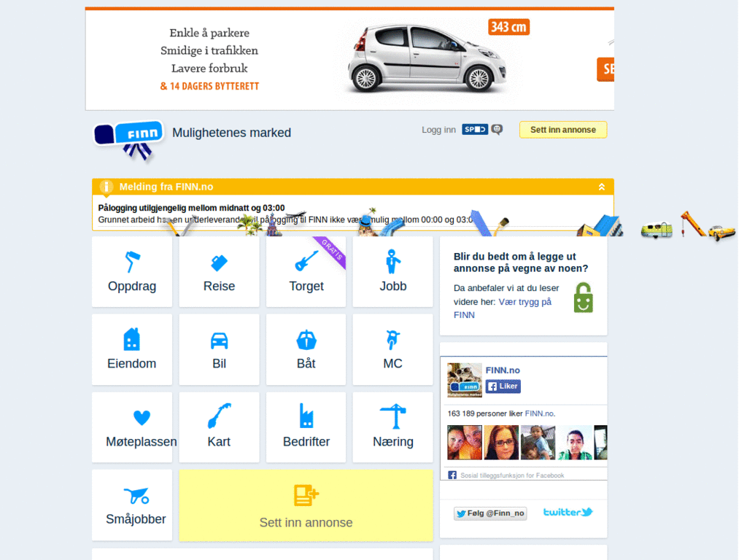Open the Næring crane icon
Screen dimensions: 747x560
pos(393,416)
